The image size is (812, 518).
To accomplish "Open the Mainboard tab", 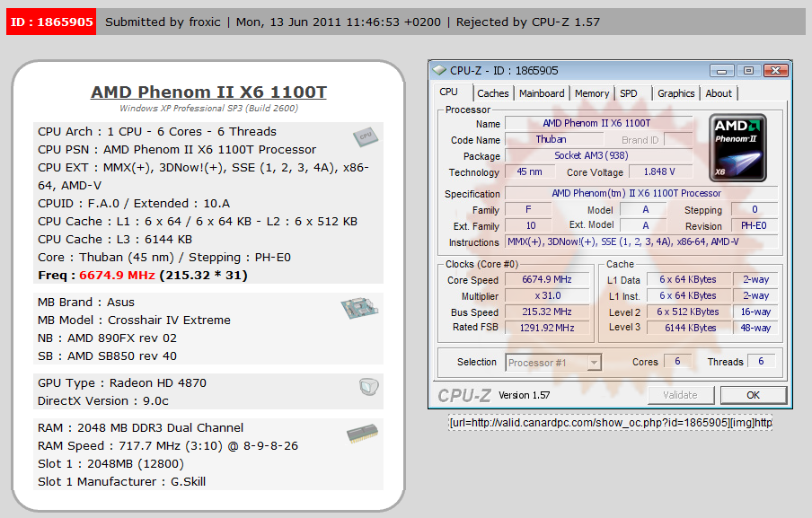I will coord(542,93).
